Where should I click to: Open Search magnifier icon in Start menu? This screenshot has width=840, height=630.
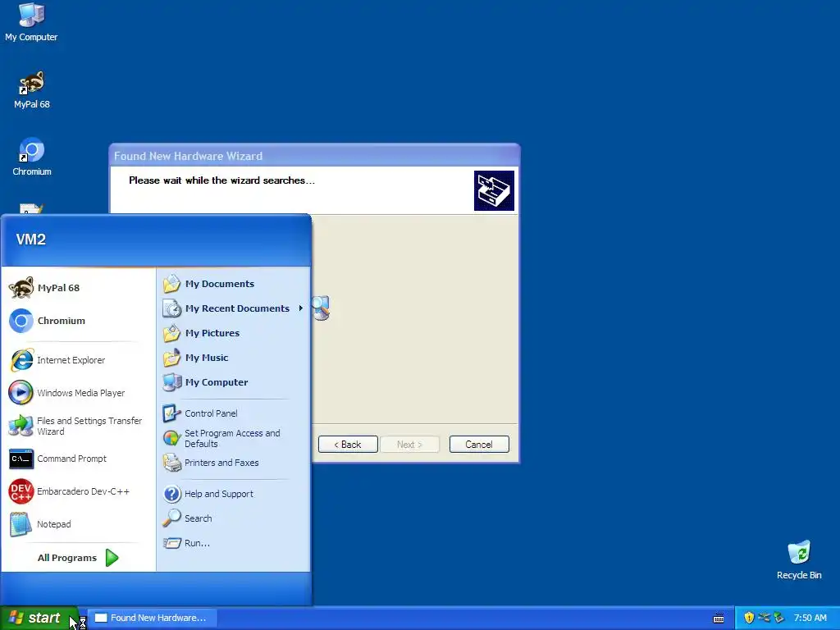tap(172, 518)
